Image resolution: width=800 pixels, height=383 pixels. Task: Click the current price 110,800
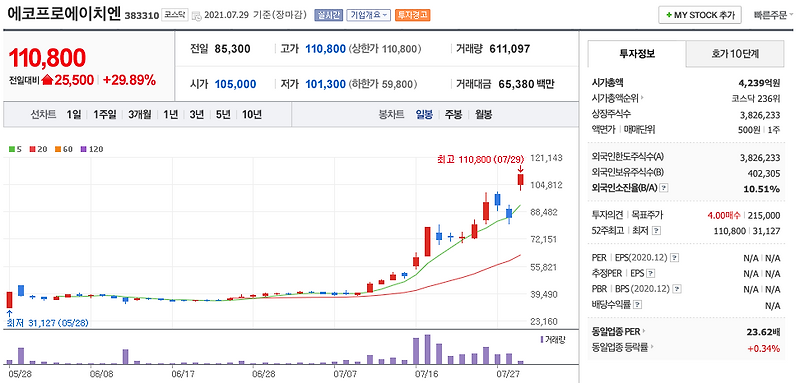pyautogui.click(x=47, y=58)
